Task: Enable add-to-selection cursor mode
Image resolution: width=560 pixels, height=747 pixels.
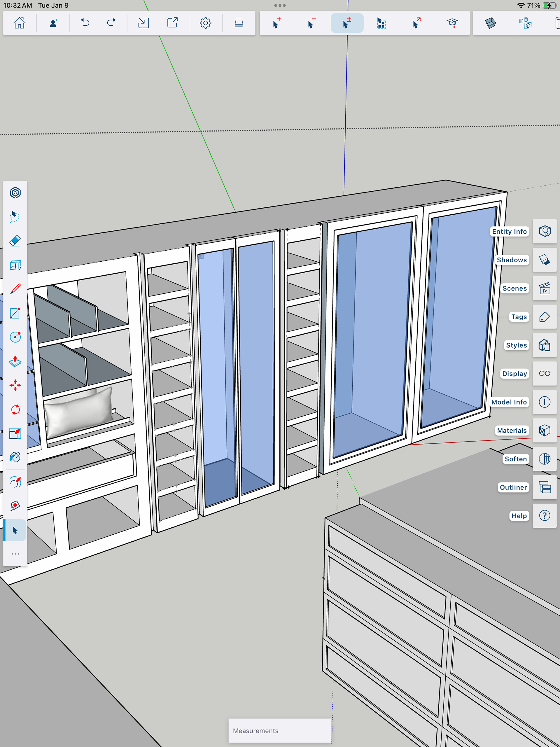Action: coord(276,23)
